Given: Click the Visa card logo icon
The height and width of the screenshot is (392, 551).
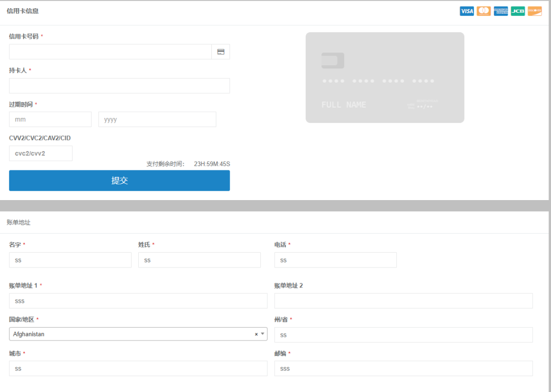Looking at the screenshot, I should click(x=466, y=11).
